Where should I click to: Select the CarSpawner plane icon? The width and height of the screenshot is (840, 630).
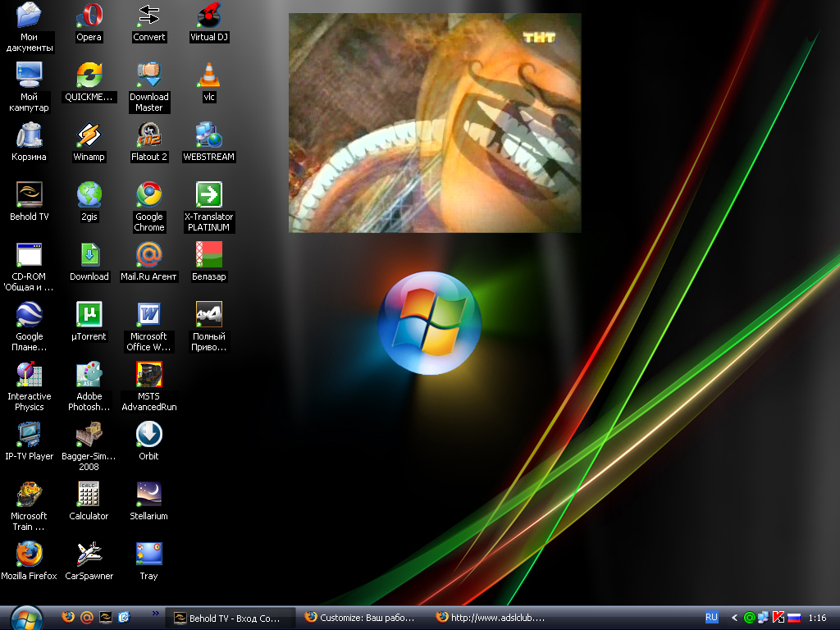tap(89, 554)
